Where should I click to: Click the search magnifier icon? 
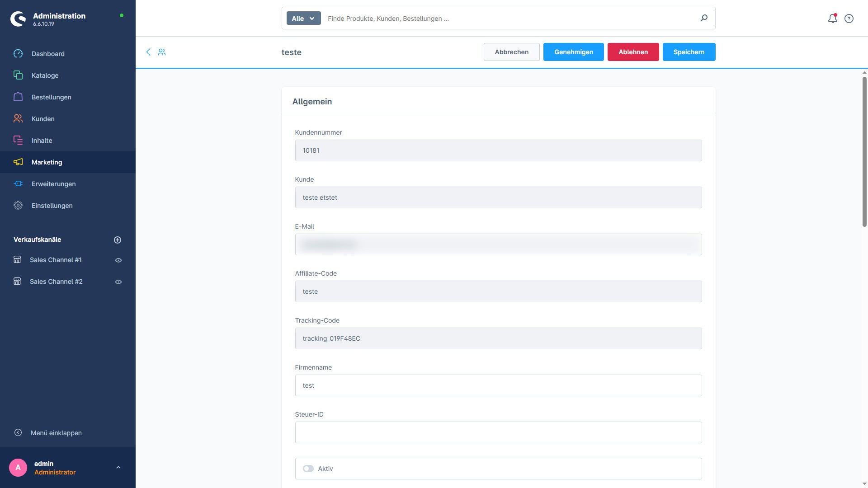point(704,18)
